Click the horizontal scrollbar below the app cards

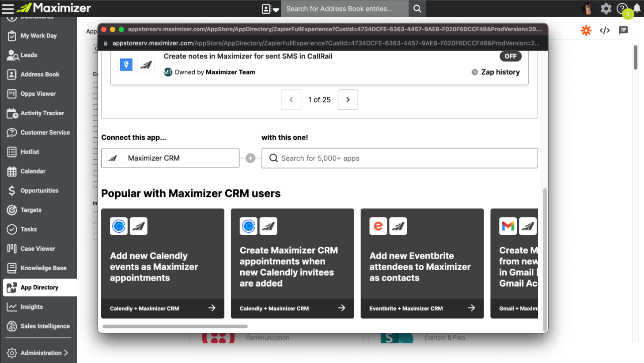coord(174,327)
